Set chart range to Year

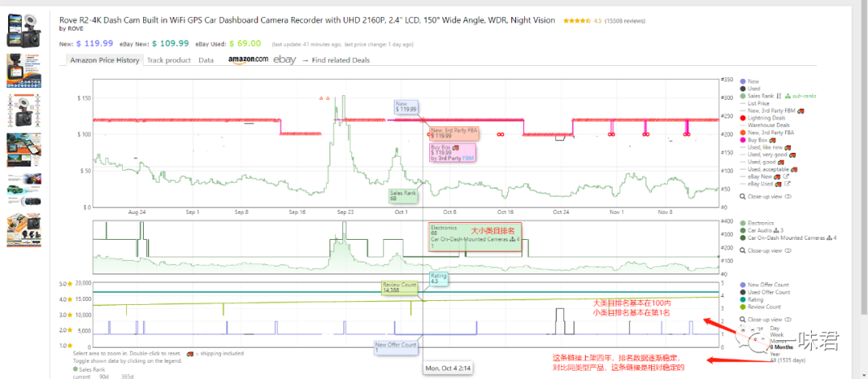[x=776, y=353]
